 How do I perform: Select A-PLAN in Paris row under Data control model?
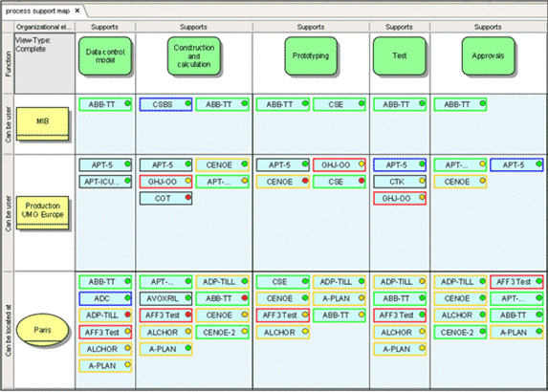click(105, 366)
